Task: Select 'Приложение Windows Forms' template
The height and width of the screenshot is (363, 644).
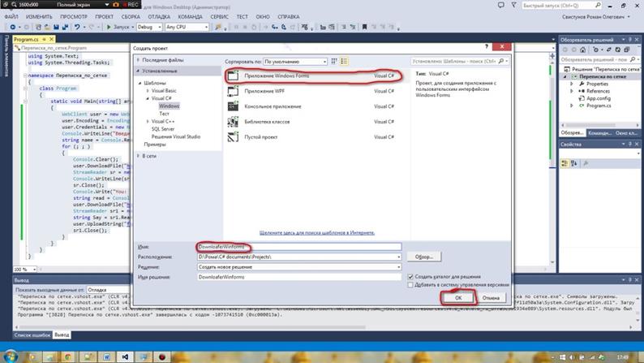Action: (315, 76)
